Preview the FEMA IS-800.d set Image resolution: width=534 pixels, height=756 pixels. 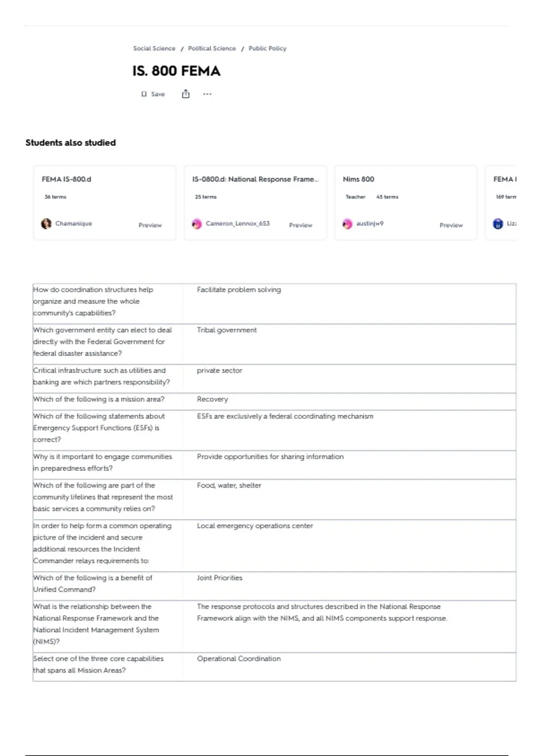point(150,225)
